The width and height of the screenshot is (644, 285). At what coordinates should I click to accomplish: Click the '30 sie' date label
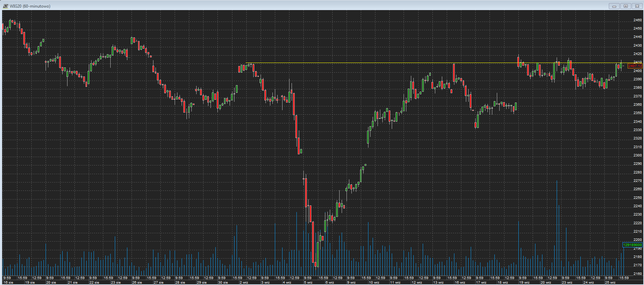pyautogui.click(x=223, y=283)
